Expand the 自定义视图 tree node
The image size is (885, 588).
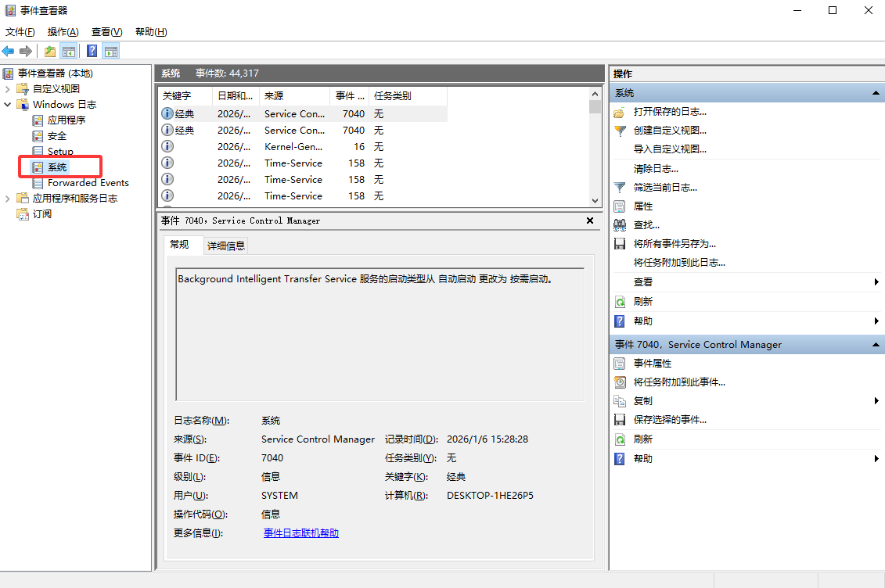coord(8,89)
